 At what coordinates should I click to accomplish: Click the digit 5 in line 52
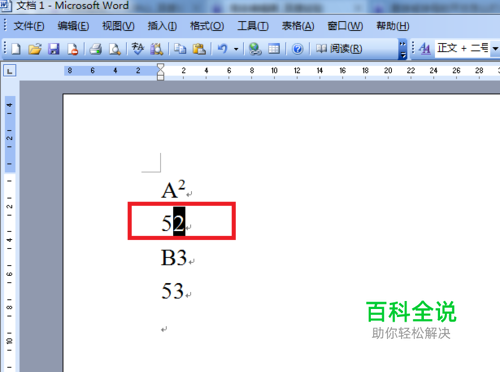[x=167, y=223]
